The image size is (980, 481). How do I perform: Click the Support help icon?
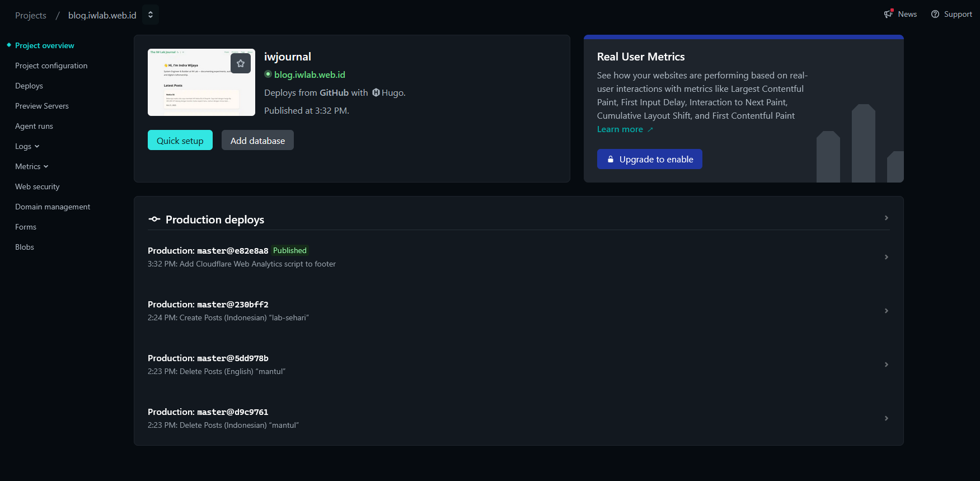point(935,14)
